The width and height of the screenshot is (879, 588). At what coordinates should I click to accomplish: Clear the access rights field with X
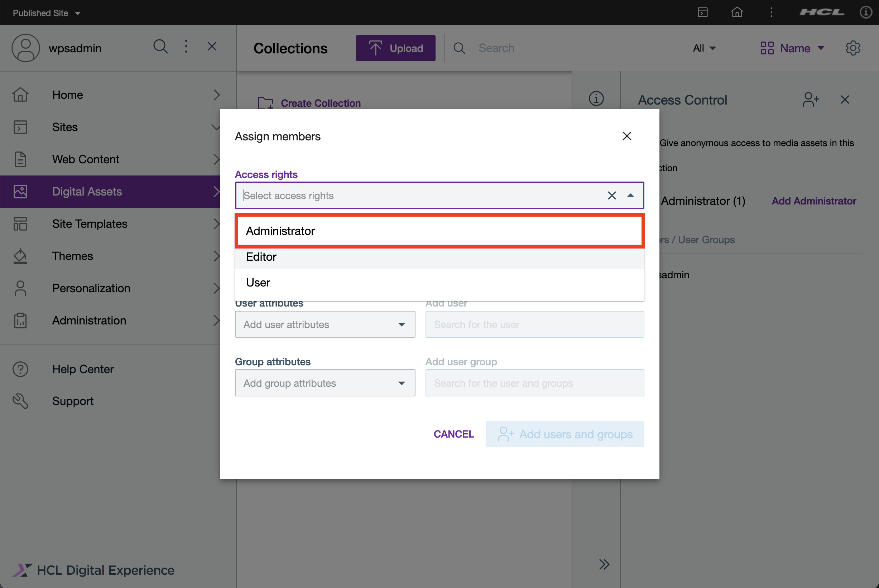pyautogui.click(x=612, y=196)
